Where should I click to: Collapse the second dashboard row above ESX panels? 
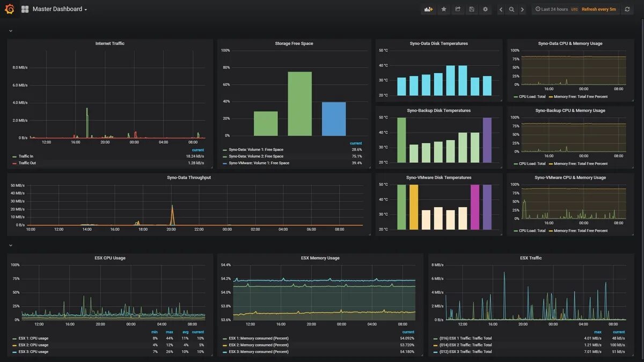(10, 246)
